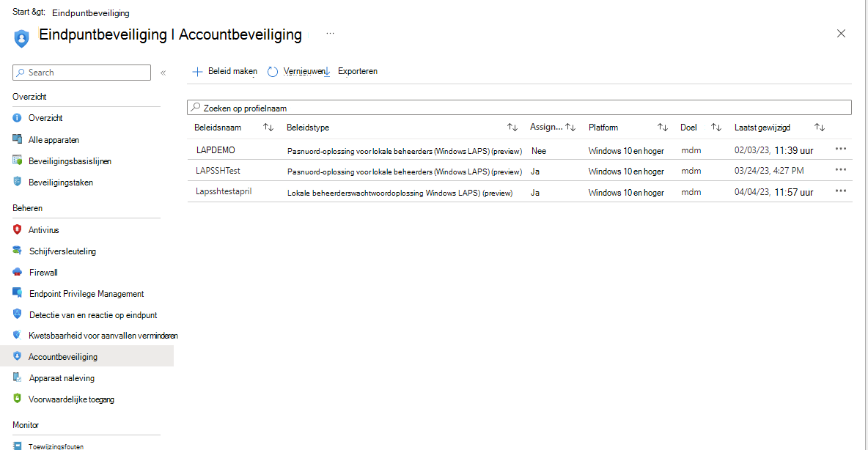Click the download arrow icon before Exporteren
Image resolution: width=868 pixels, height=450 pixels.
(327, 71)
